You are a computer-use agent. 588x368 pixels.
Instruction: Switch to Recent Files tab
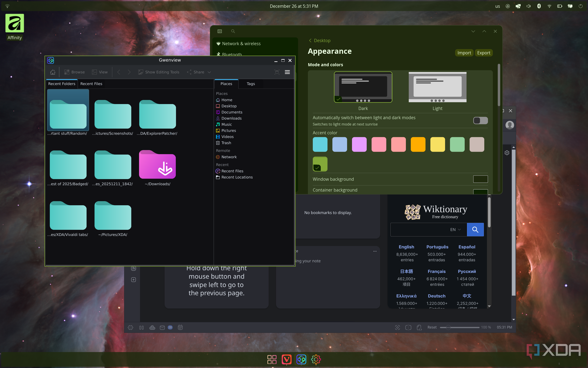click(91, 84)
